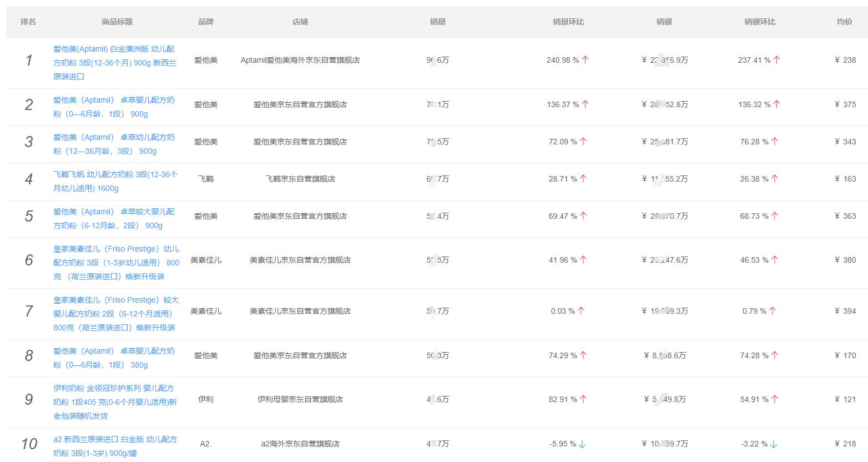Click the red increase arrow beside 237.41%
The width and height of the screenshot is (868, 462).
(x=777, y=59)
